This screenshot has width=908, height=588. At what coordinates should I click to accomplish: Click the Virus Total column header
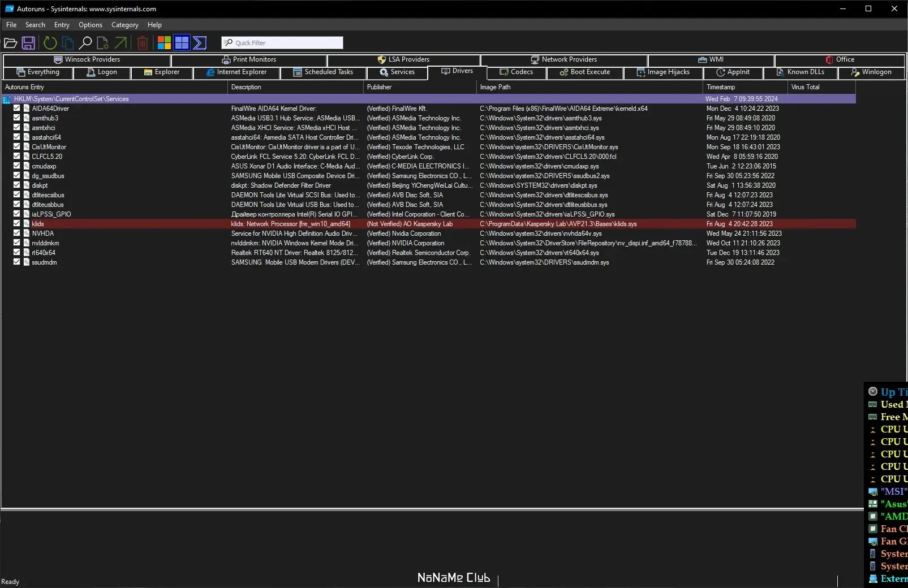(821, 87)
